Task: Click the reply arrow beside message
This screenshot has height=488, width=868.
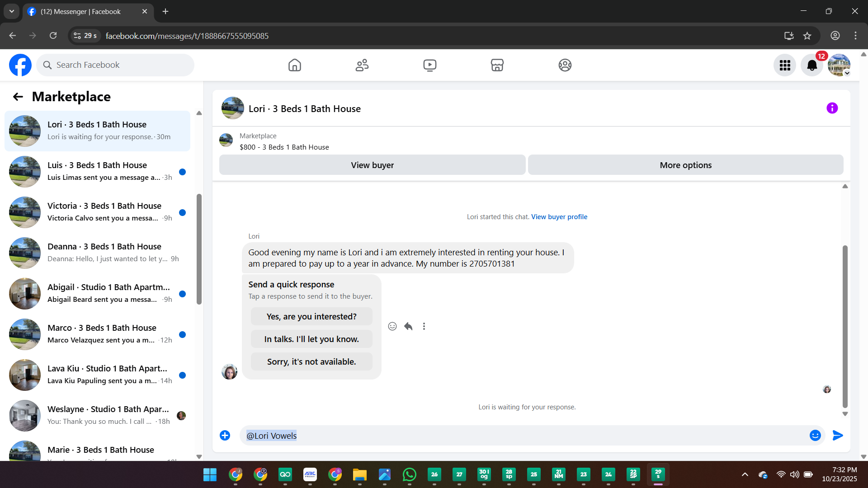Action: 408,326
